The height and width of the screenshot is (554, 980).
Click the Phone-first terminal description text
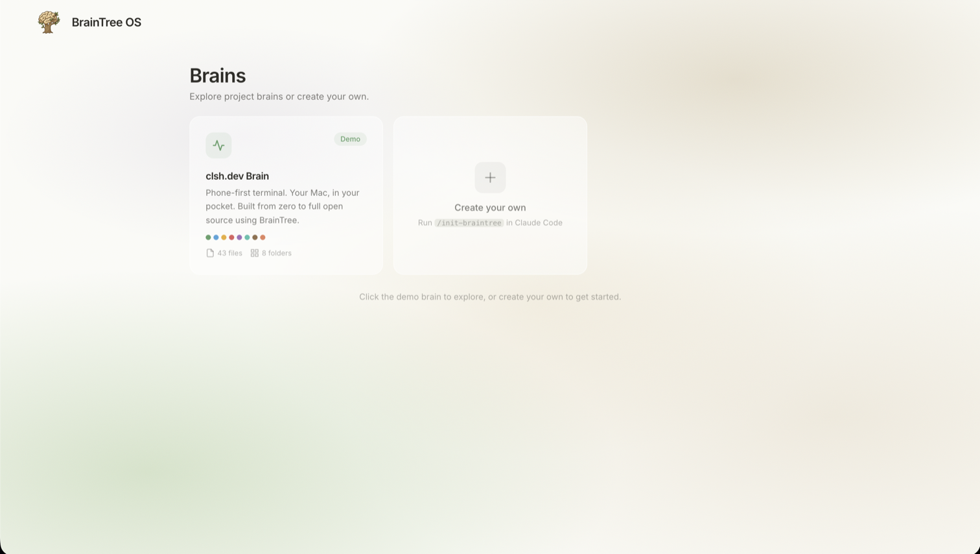coord(283,206)
